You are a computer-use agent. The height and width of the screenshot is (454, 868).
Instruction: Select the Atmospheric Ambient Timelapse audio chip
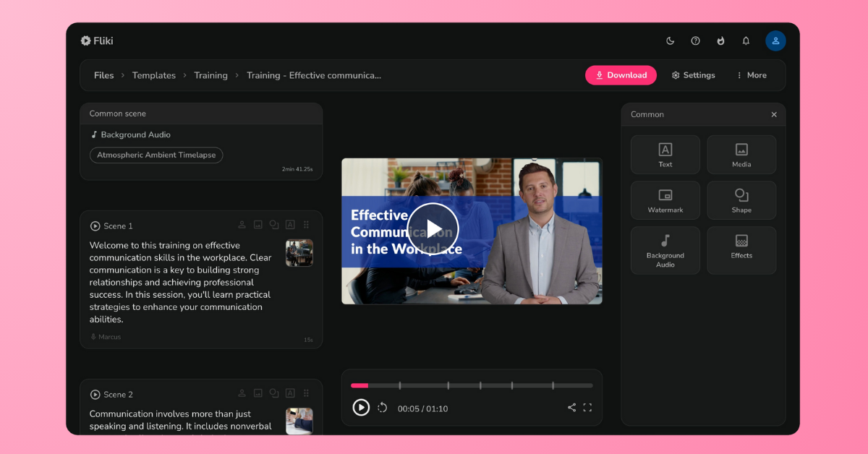pyautogui.click(x=156, y=155)
